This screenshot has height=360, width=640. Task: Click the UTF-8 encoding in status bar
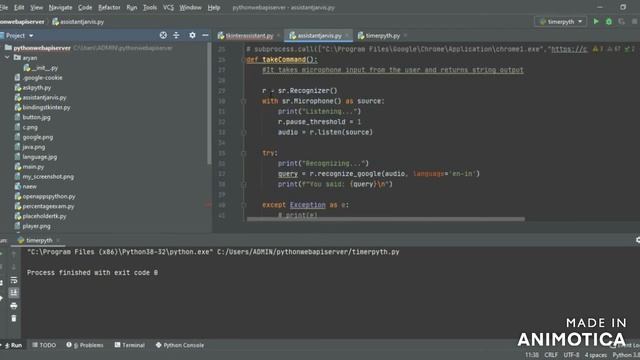click(571, 355)
